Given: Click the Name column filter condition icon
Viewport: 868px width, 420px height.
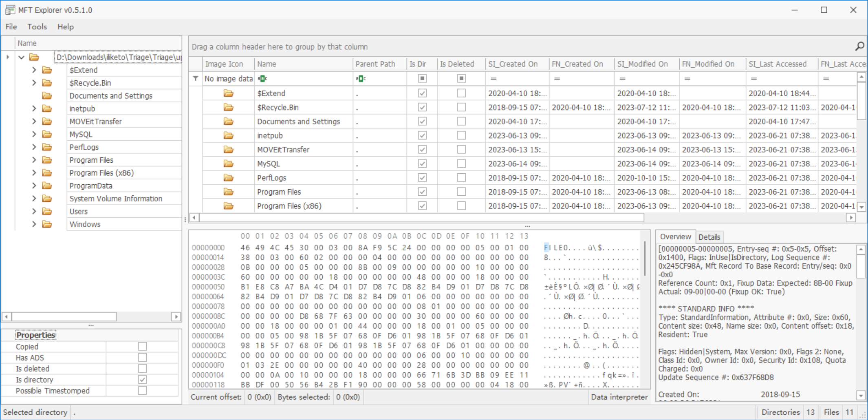Looking at the screenshot, I should [x=263, y=78].
